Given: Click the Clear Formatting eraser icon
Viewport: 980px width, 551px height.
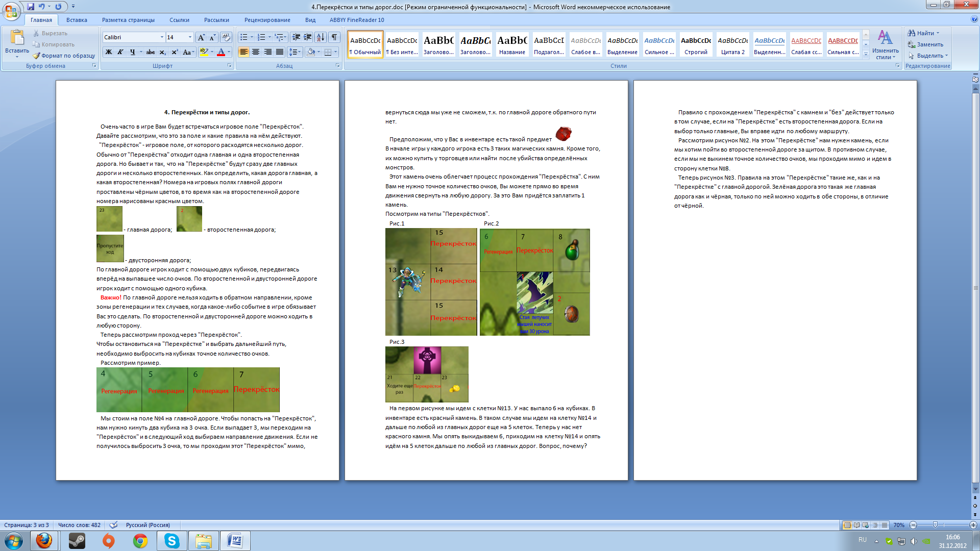Looking at the screenshot, I should tap(226, 37).
